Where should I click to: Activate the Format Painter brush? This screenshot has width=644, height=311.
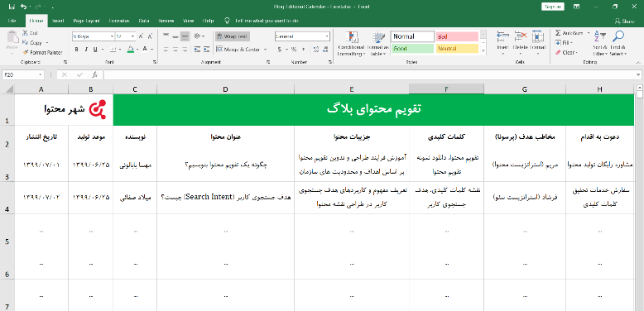pos(26,52)
